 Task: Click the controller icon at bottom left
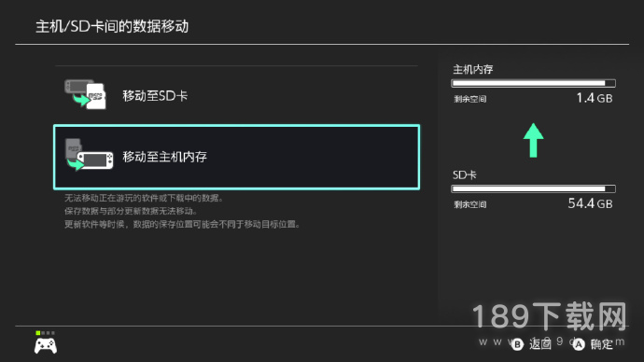46,345
